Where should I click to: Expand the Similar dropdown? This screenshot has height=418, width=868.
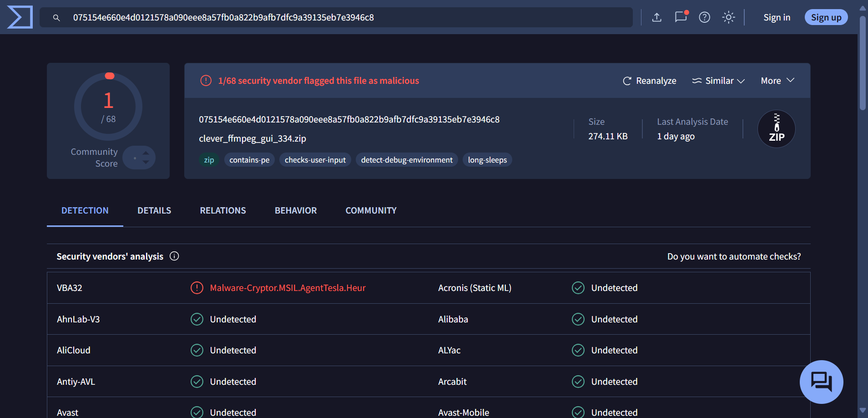(718, 81)
